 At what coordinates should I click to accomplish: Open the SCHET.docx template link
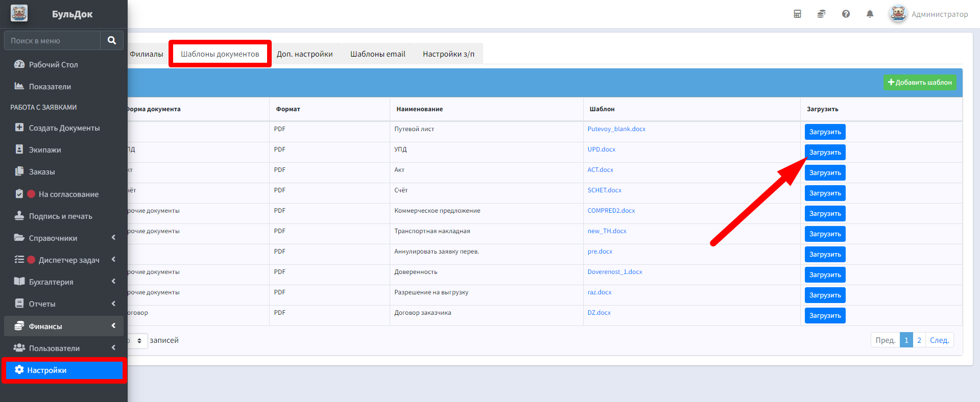point(604,190)
